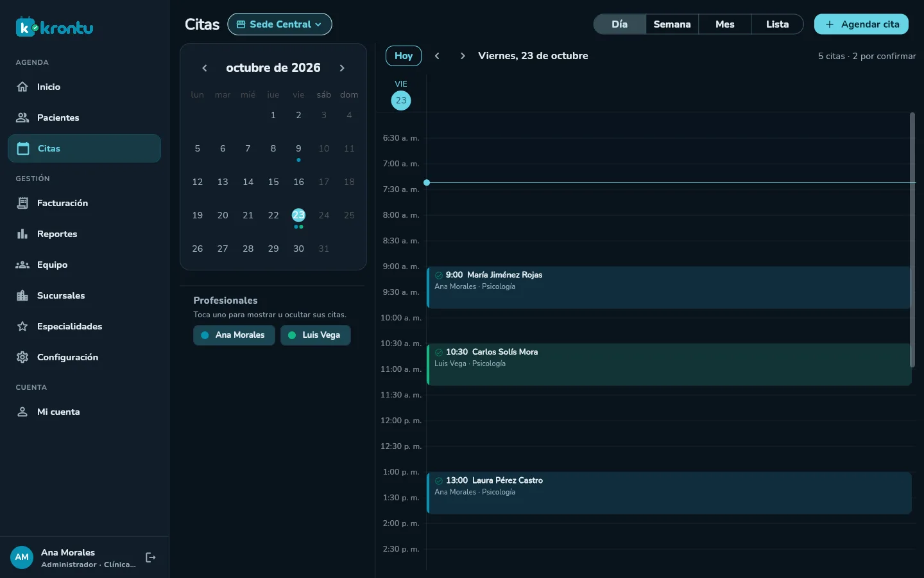Click the logout icon beside Ana Morales
The width and height of the screenshot is (924, 578).
click(x=151, y=557)
